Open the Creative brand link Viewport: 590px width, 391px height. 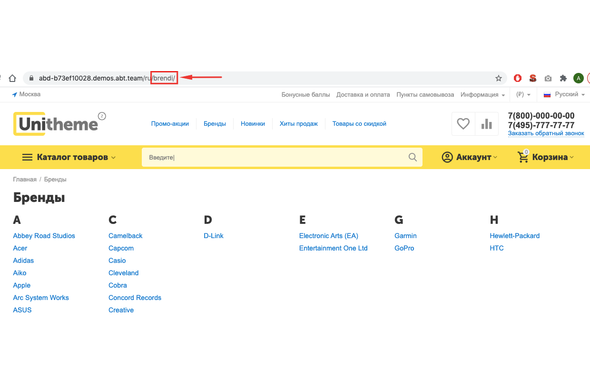[x=121, y=310]
